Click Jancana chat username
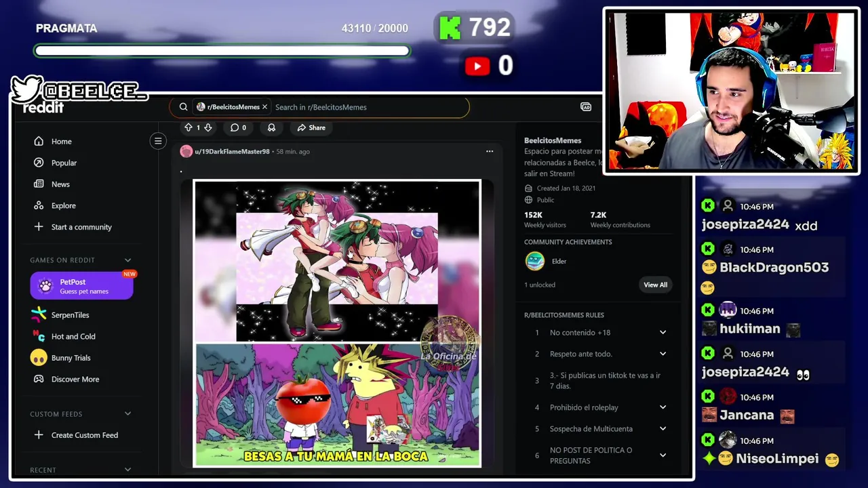The width and height of the screenshot is (868, 488). (x=747, y=415)
